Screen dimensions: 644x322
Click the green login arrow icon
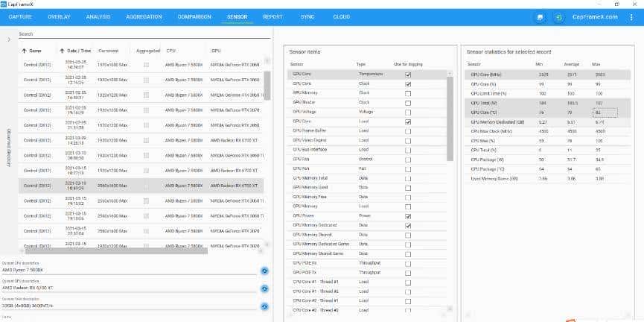(x=558, y=17)
